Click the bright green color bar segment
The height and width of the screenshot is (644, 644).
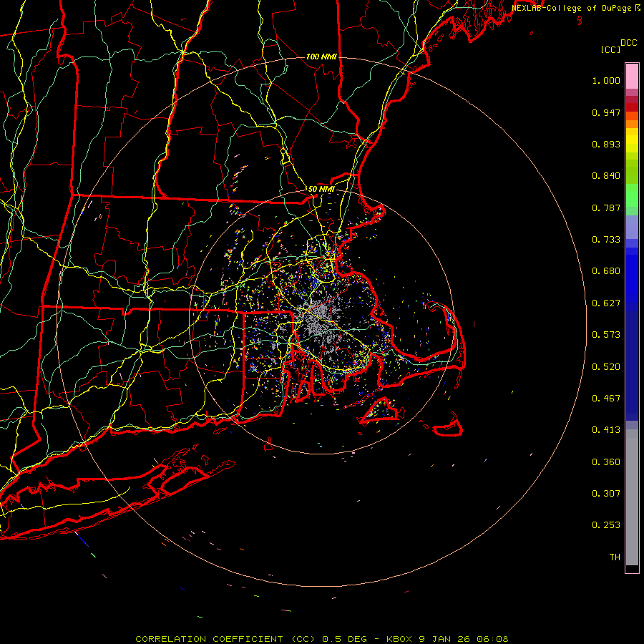pos(632,195)
